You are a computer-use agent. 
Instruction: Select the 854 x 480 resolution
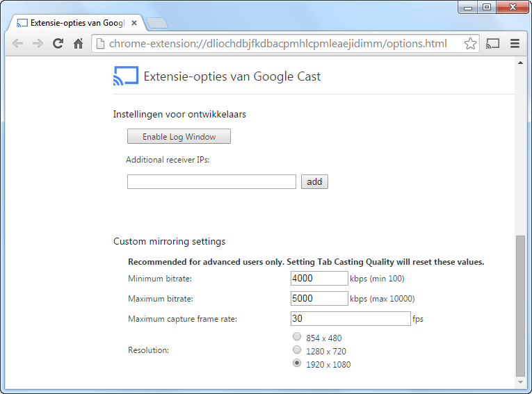298,338
